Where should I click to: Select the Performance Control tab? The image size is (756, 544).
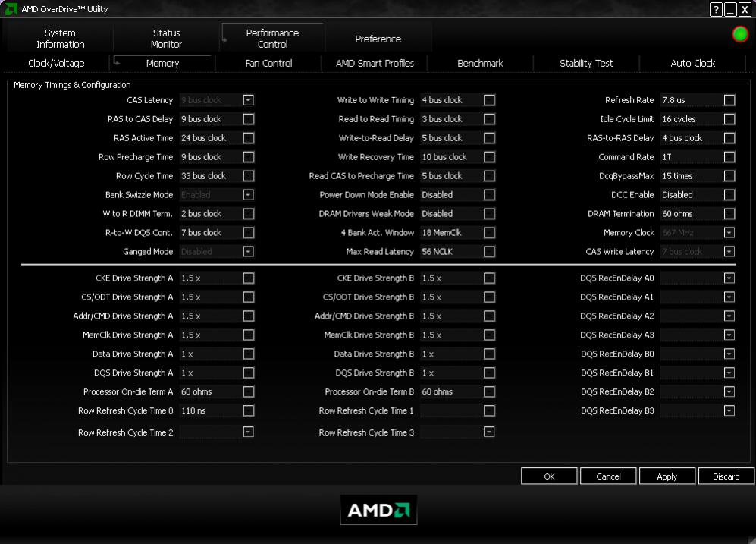pos(272,39)
